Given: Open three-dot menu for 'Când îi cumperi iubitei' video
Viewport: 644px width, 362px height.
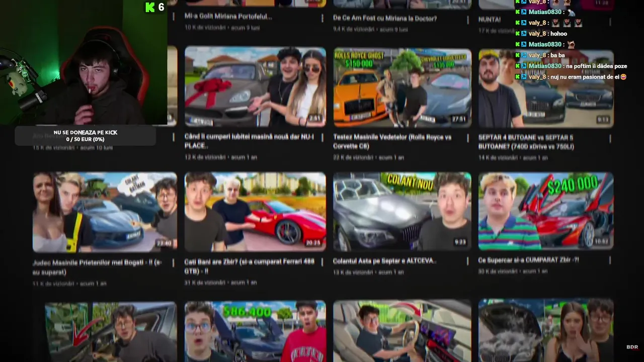Looking at the screenshot, I should pos(323,138).
